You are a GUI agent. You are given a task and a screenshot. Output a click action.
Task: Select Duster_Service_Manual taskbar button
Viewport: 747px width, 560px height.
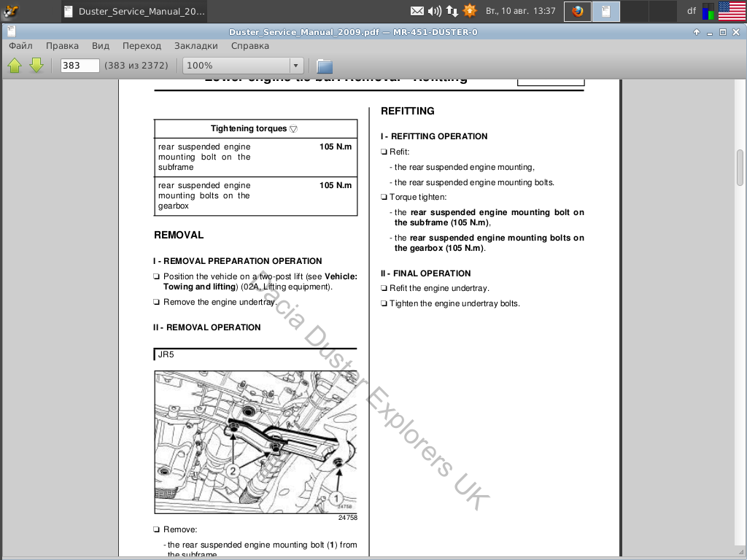[x=134, y=11]
